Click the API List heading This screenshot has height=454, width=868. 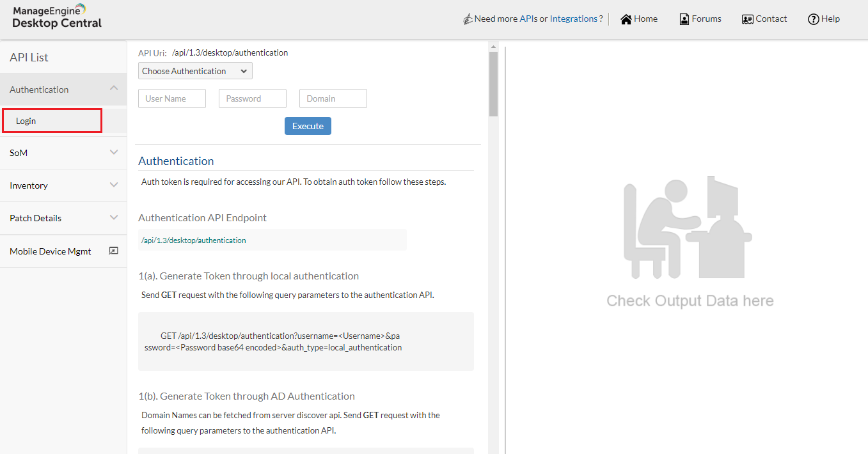point(29,58)
